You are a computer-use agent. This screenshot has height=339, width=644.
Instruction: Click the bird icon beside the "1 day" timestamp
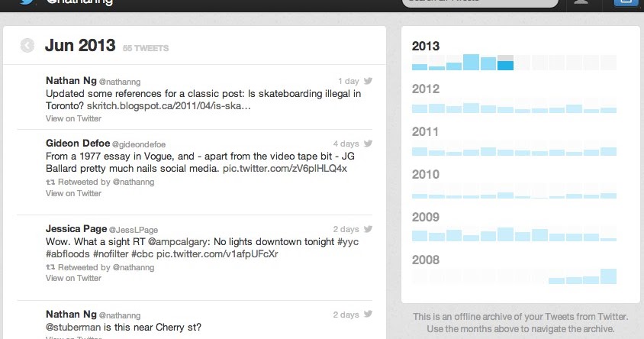(368, 80)
